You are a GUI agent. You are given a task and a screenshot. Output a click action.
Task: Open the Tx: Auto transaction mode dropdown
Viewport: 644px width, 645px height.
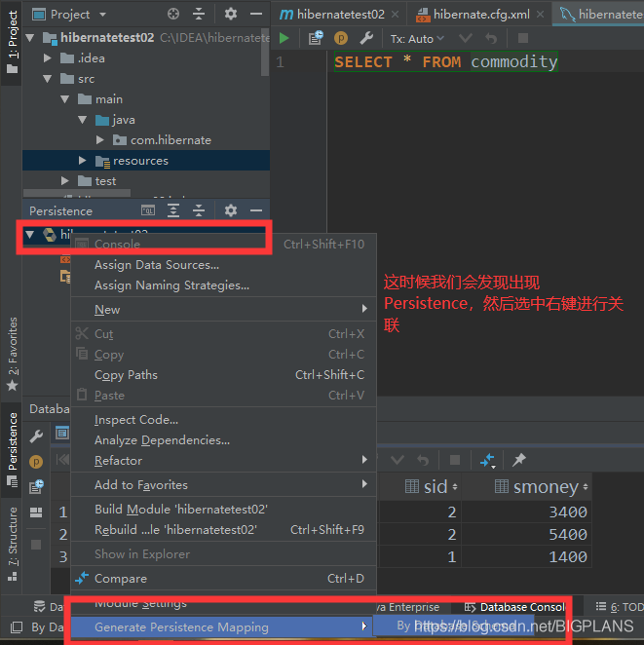pyautogui.click(x=417, y=38)
